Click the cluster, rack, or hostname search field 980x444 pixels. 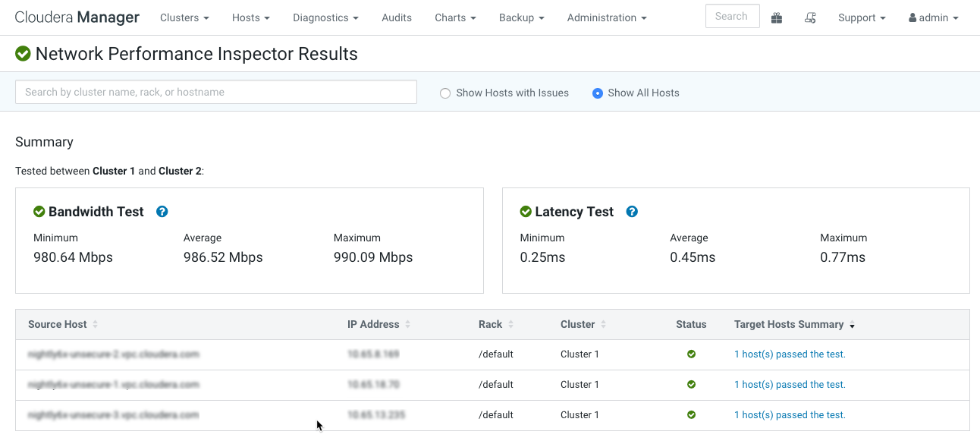216,92
